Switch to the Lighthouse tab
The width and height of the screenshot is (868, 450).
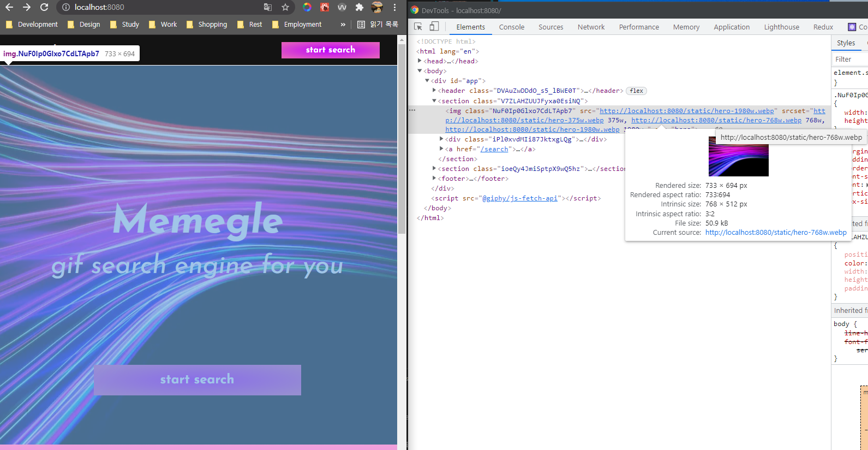point(781,27)
